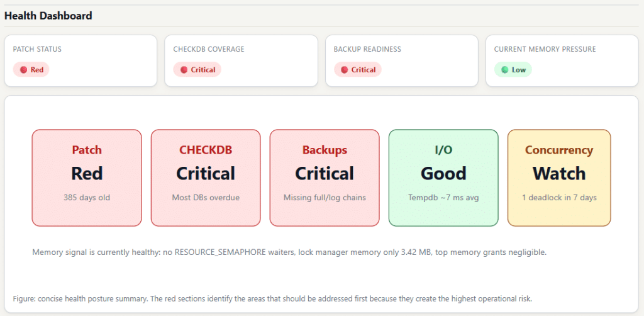
Task: Click the Backups tile title
Action: (x=325, y=150)
